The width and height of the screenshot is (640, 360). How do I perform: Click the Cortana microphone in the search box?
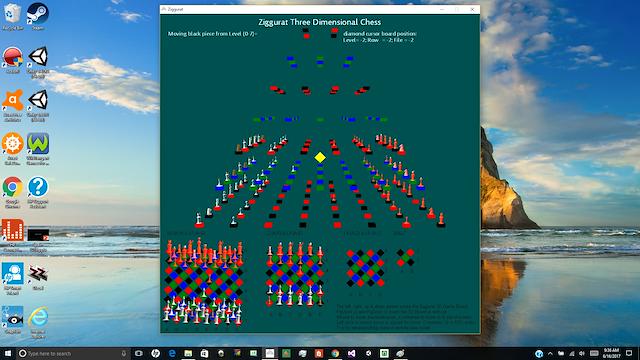(x=123, y=353)
